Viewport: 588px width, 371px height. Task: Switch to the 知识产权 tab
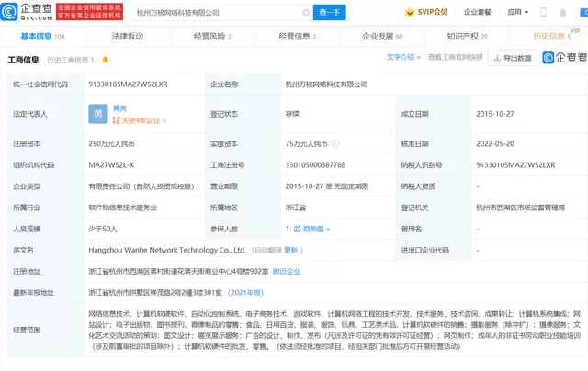coord(467,37)
